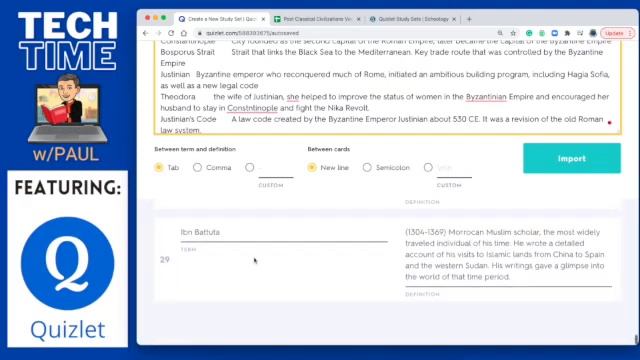This screenshot has width=640, height=360.
Task: Click the term Theodora in the text
Action: click(178, 97)
